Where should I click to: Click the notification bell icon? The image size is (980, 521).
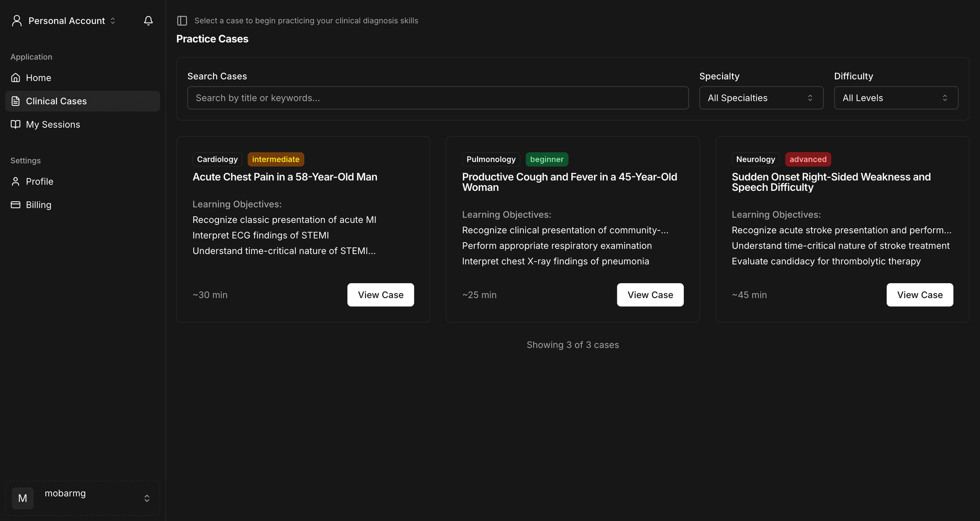point(148,21)
